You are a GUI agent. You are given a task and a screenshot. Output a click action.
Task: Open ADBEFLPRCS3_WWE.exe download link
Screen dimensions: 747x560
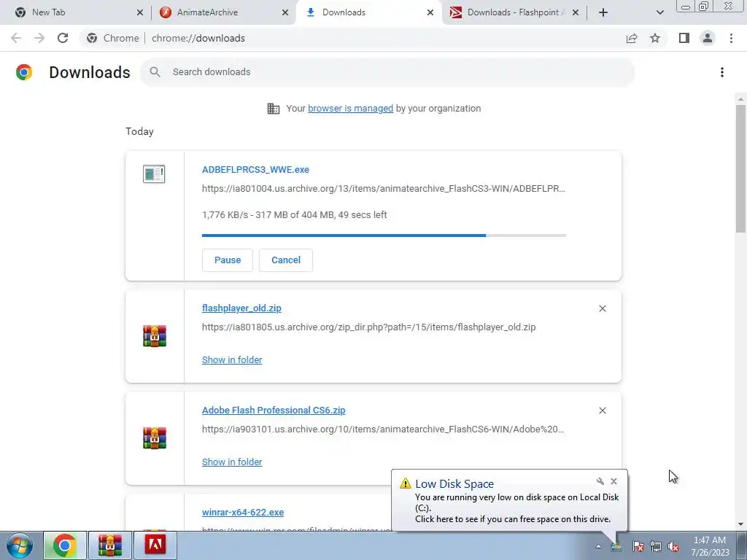255,169
